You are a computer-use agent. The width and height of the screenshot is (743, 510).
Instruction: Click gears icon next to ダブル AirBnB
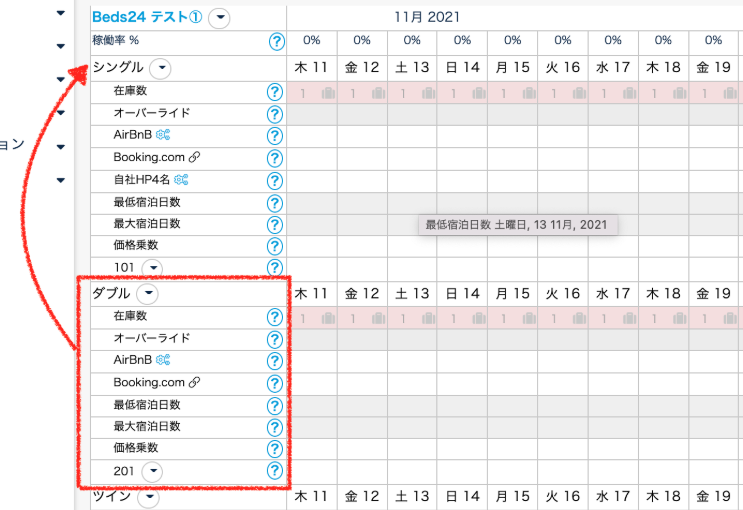click(x=162, y=361)
